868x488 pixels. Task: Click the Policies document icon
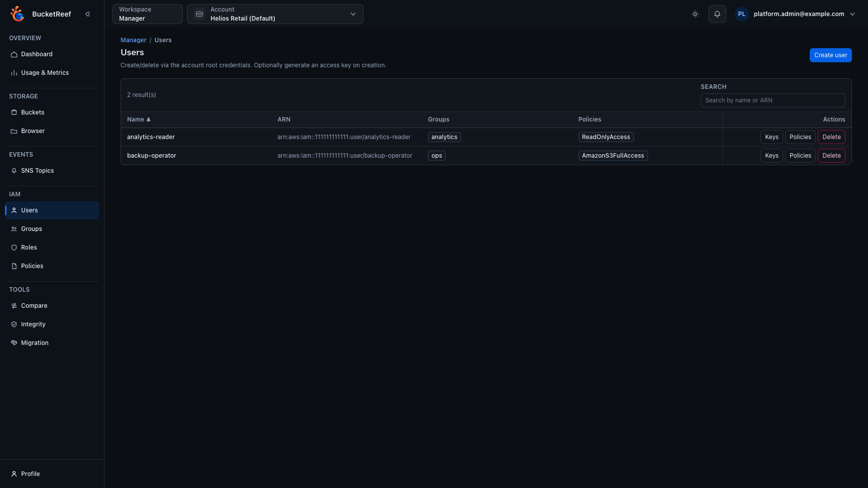pyautogui.click(x=14, y=266)
